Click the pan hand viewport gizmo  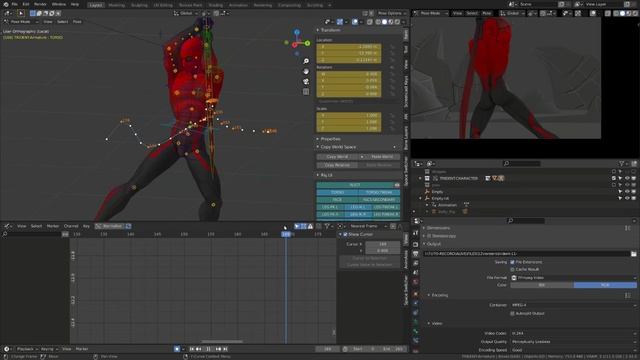[306, 71]
